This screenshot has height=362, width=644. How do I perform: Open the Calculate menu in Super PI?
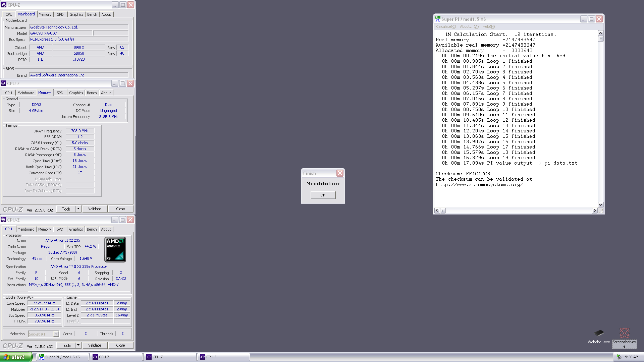click(x=446, y=26)
